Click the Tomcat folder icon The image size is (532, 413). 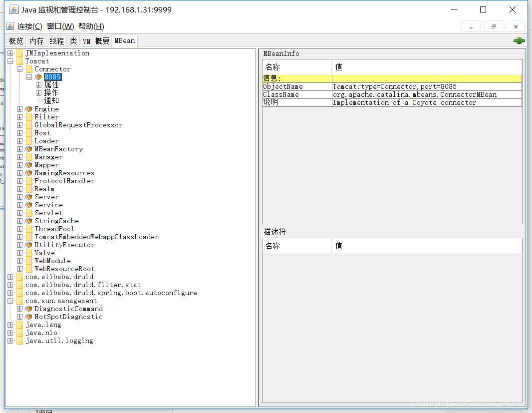pos(19,61)
